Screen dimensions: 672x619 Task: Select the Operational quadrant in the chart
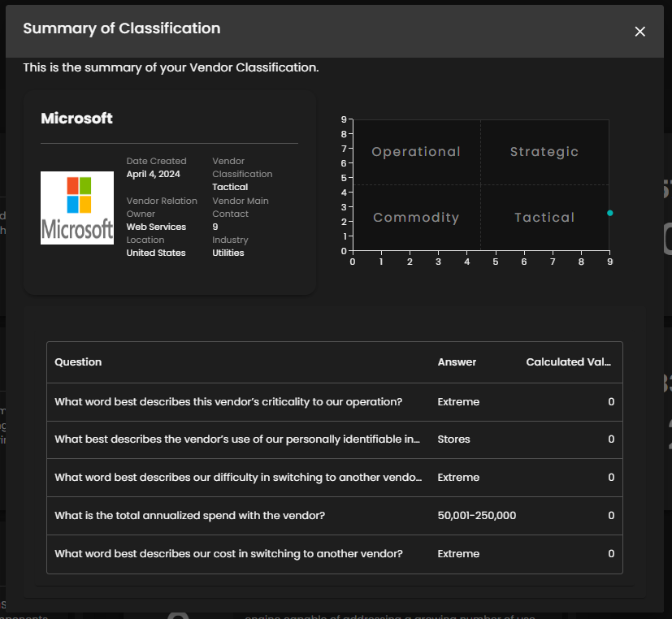click(415, 152)
